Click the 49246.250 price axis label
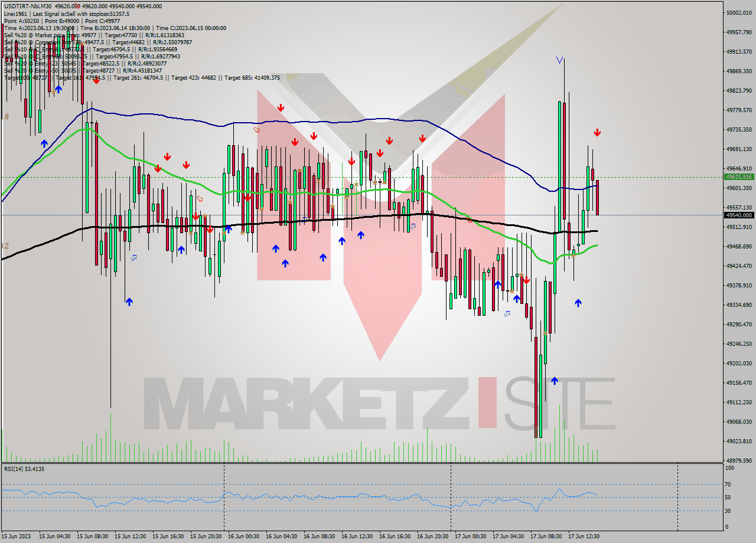Viewport: 756px width, 543px height. [x=740, y=344]
